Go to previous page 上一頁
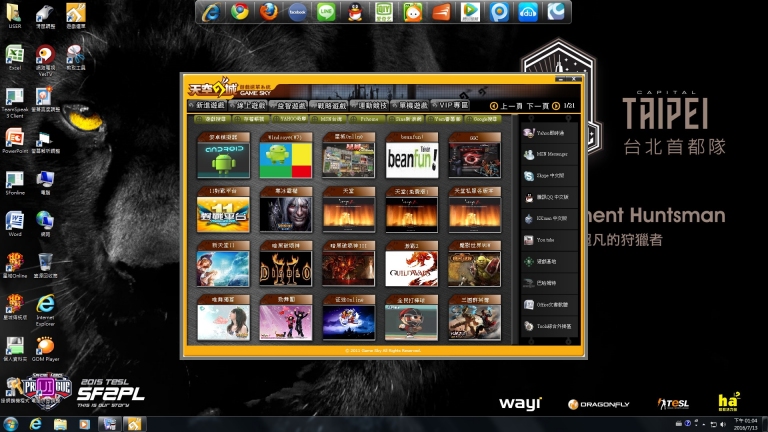Screen dimensions: 768x432 click(x=506, y=106)
